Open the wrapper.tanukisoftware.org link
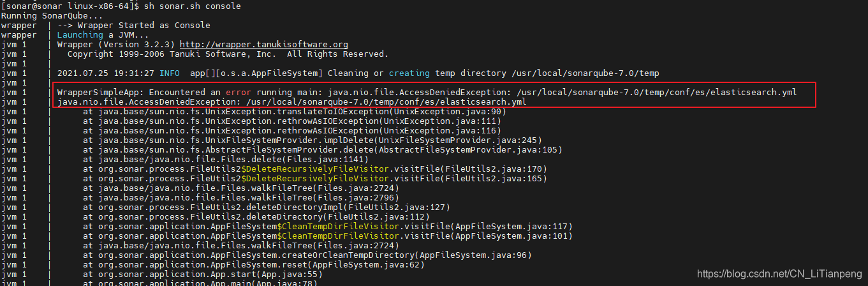The width and height of the screenshot is (868, 286). (x=264, y=45)
